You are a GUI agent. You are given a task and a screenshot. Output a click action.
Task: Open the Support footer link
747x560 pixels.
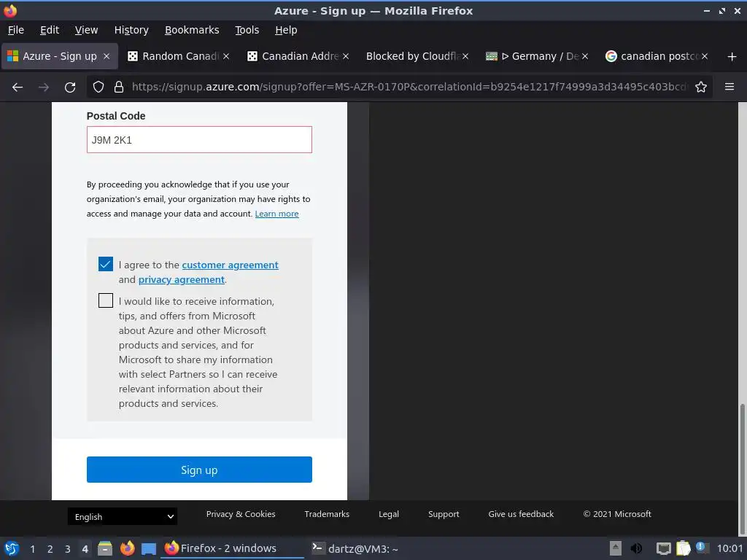(x=444, y=514)
